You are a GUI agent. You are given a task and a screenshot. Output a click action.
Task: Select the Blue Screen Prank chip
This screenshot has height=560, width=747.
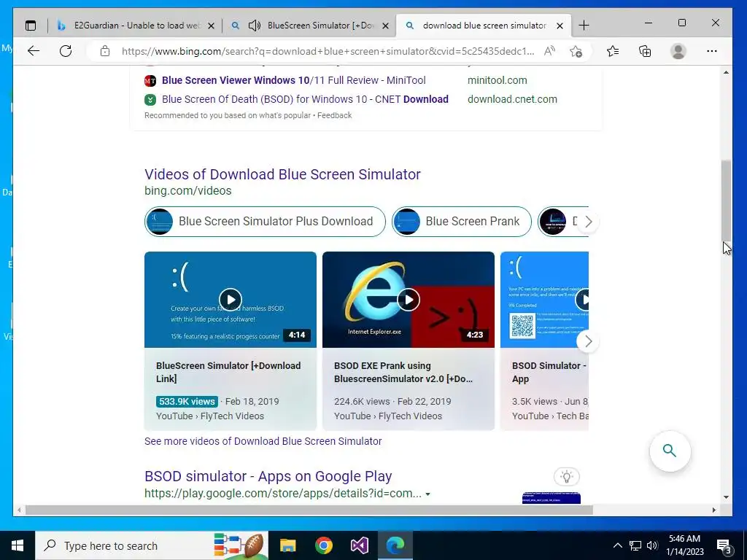pos(461,222)
